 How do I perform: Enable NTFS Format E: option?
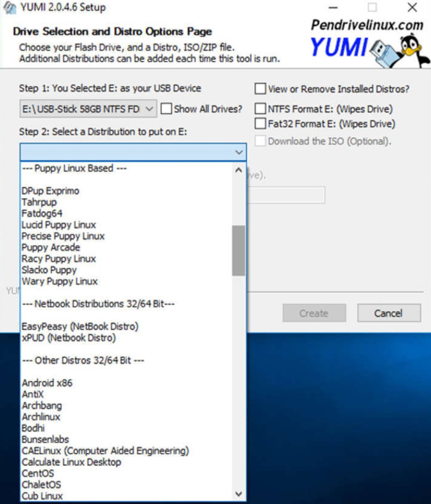tap(260, 109)
